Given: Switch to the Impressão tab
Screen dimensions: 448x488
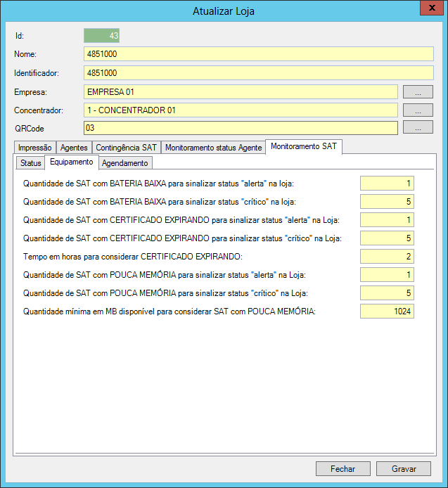Looking at the screenshot, I should 34,148.
